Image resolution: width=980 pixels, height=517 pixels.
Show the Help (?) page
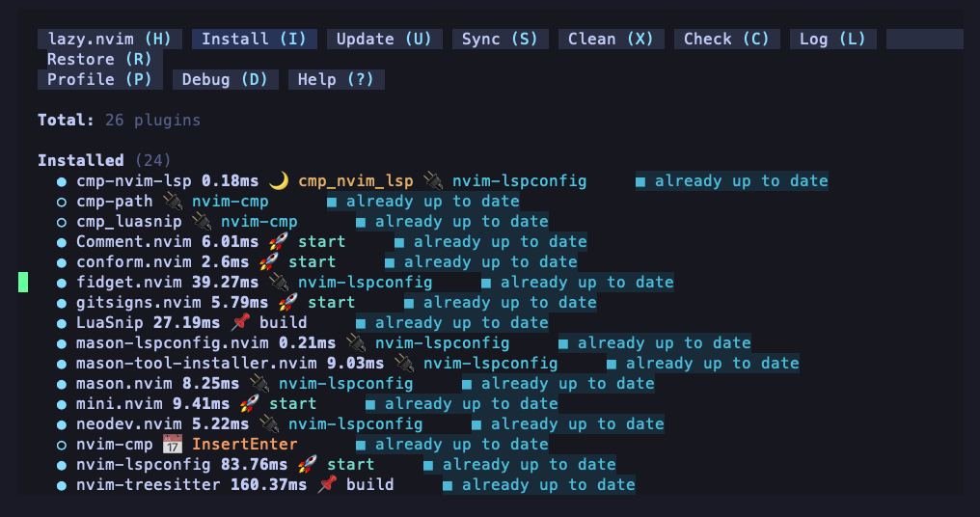point(337,79)
